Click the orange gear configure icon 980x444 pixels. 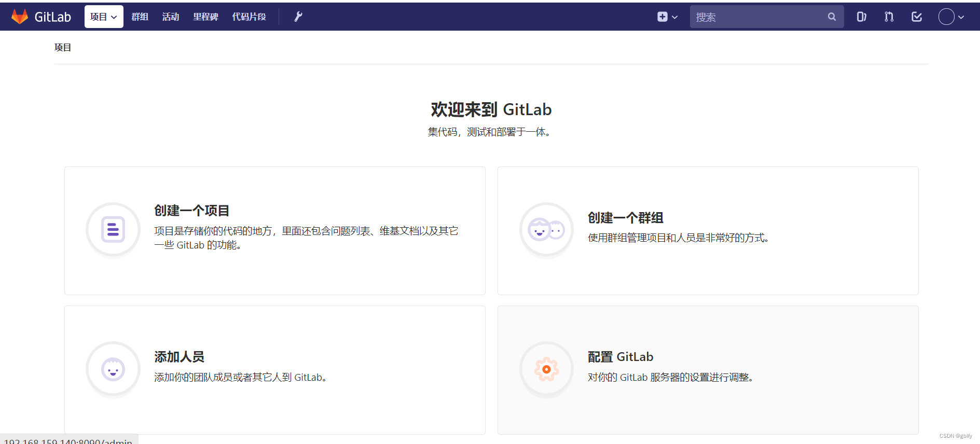pos(546,369)
